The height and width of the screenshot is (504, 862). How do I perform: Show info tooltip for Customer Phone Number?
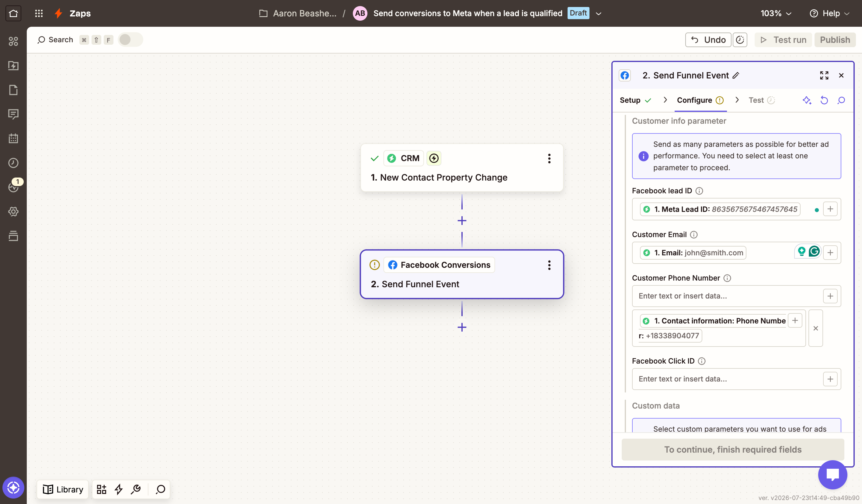point(727,278)
